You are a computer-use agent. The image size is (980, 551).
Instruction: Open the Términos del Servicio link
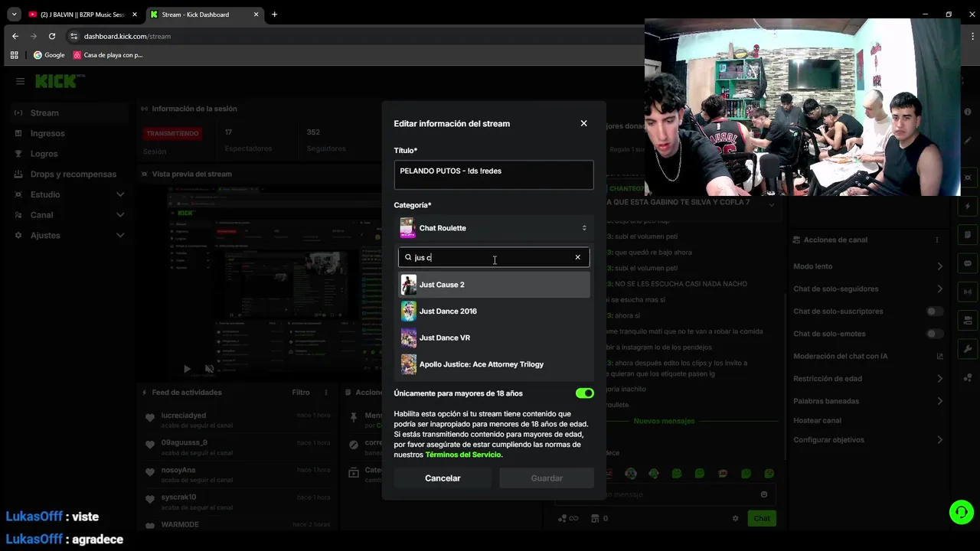[463, 455]
